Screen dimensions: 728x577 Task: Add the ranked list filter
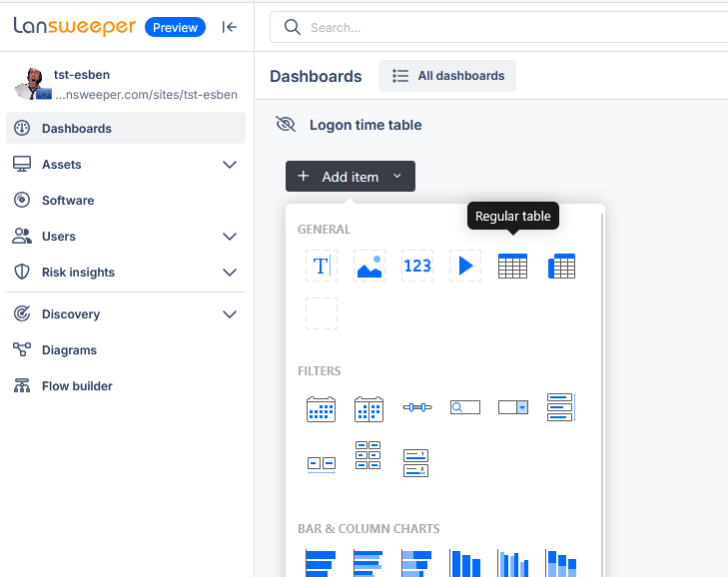click(415, 463)
